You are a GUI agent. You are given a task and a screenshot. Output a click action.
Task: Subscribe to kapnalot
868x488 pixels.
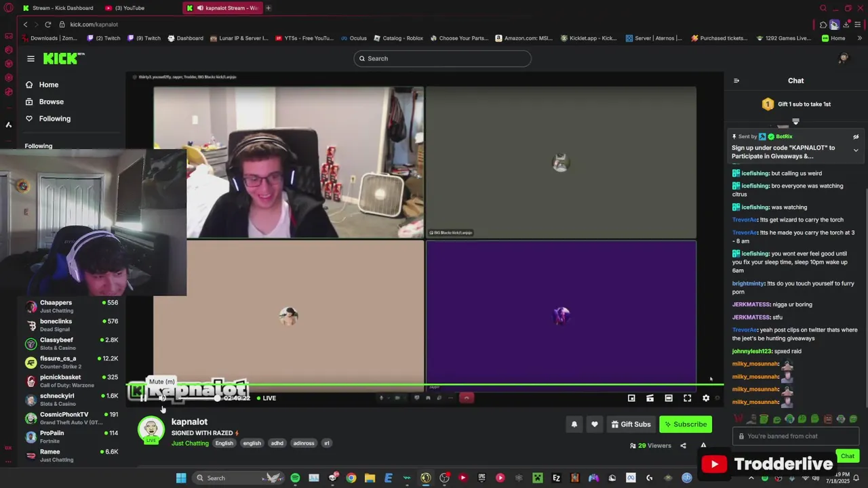pyautogui.click(x=686, y=424)
